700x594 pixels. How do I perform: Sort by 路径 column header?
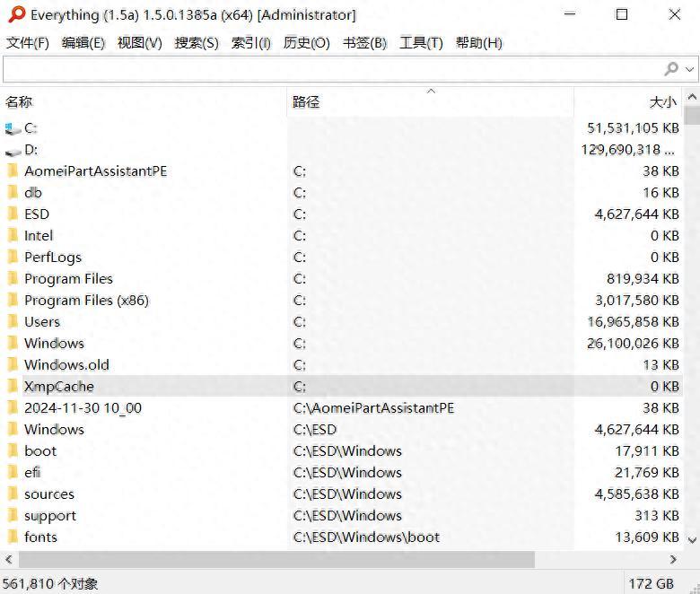306,102
